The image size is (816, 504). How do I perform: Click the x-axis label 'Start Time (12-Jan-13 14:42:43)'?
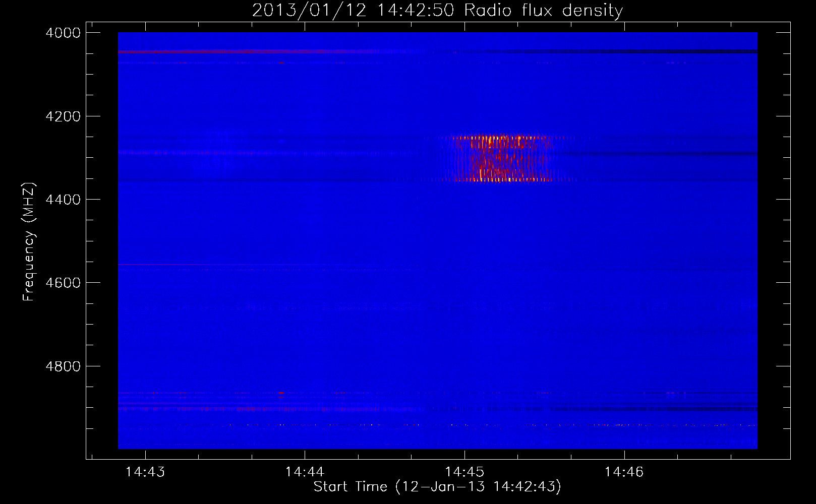(437, 487)
